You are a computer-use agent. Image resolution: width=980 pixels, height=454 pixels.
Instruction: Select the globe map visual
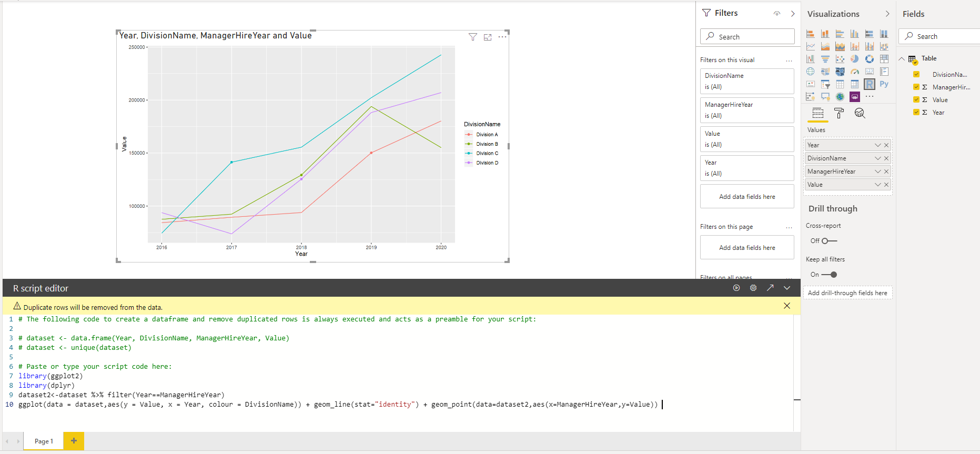811,72
